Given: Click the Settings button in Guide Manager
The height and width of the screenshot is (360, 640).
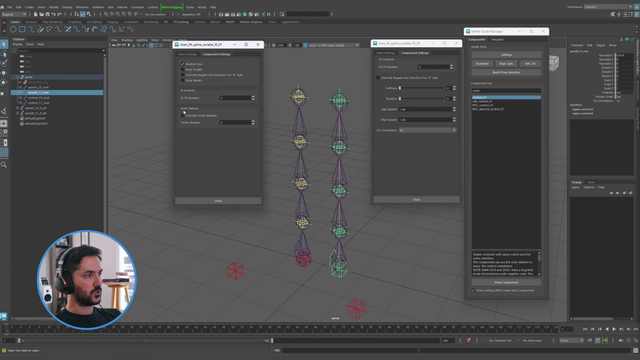Looking at the screenshot, I should pyautogui.click(x=506, y=55).
